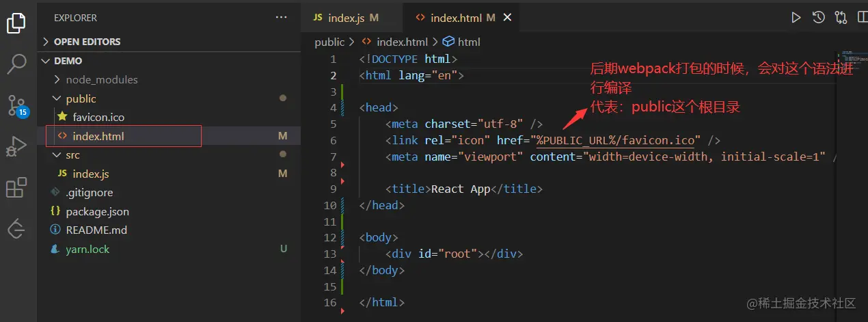The height and width of the screenshot is (322, 868).
Task: Open the Search view in the activity bar
Action: pos(16,64)
